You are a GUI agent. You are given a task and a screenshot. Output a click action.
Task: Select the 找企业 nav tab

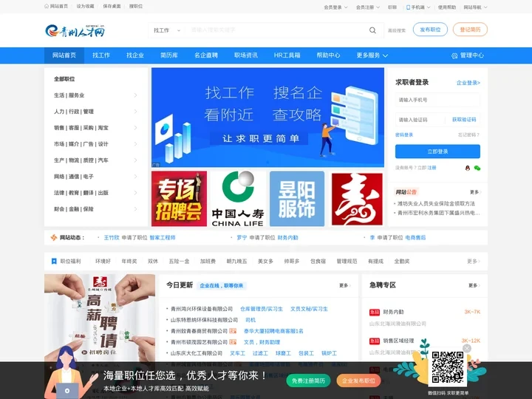[135, 55]
